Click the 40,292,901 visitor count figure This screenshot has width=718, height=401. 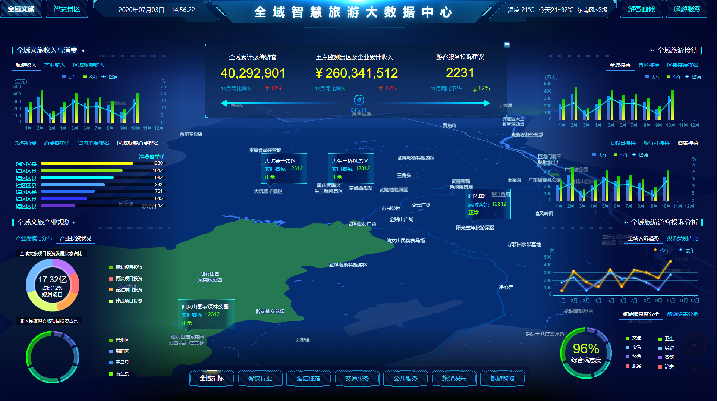[x=253, y=73]
